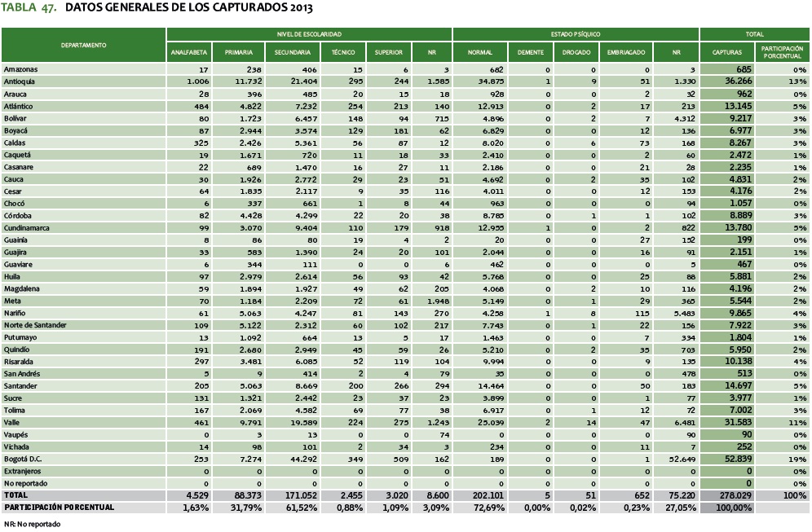
Task: Click the ESTADO PSÍQUICO header group
Action: (x=575, y=34)
